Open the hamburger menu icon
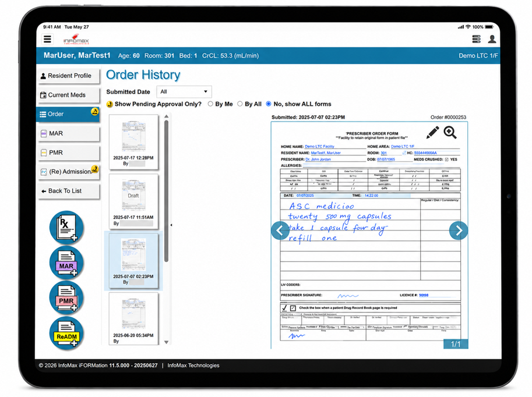 click(48, 39)
